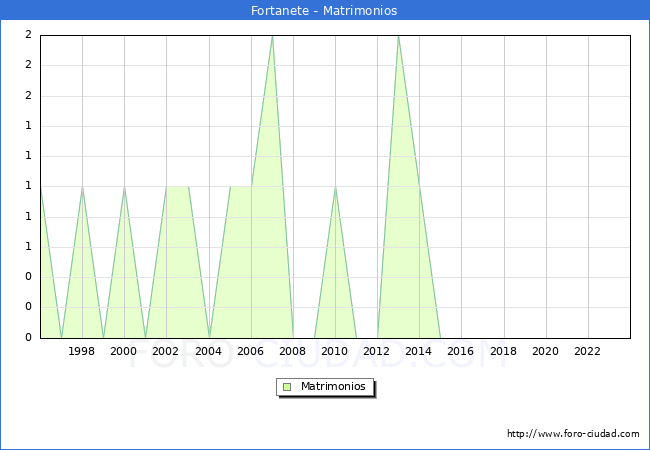Image resolution: width=650 pixels, height=450 pixels.
Task: Click the 2012 year axis label
Action: point(377,351)
